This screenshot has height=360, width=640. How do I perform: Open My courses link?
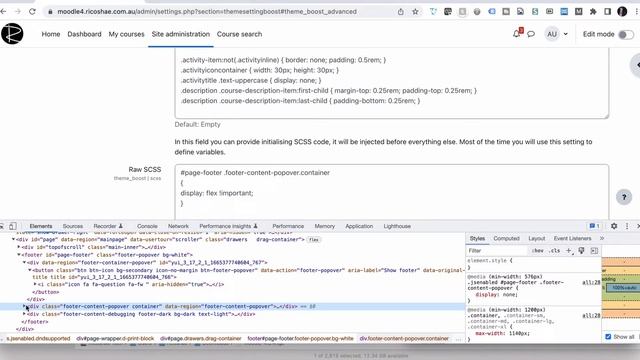click(127, 34)
